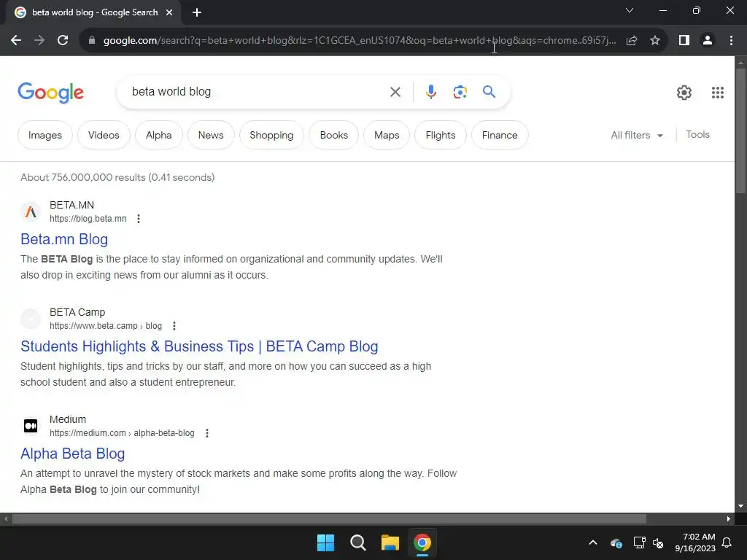Open site info via the padlock icon

pyautogui.click(x=92, y=41)
